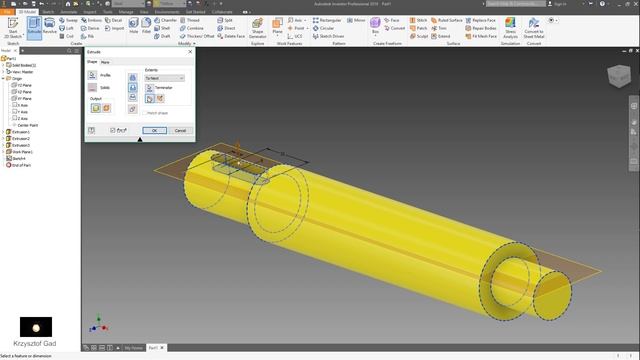Click the Solids selector button
This screenshot has height=360, width=640.
tap(92, 87)
